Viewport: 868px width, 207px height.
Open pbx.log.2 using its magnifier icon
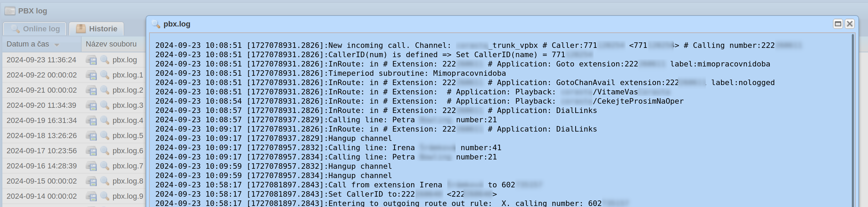[x=105, y=90]
